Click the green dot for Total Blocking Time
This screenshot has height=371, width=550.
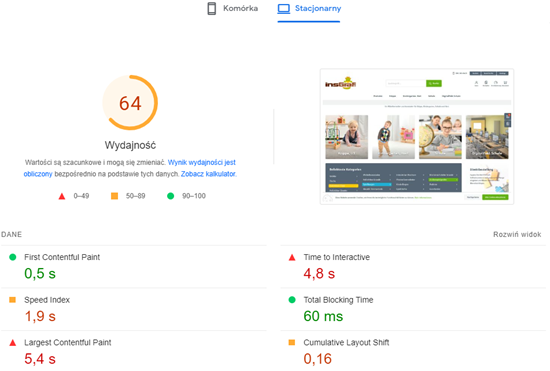pos(292,300)
